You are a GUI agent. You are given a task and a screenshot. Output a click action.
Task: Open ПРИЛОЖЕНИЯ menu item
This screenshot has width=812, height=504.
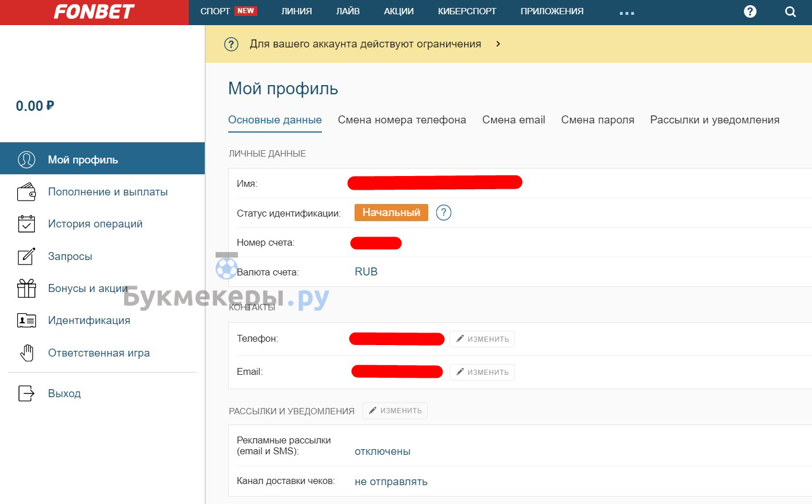tap(552, 11)
